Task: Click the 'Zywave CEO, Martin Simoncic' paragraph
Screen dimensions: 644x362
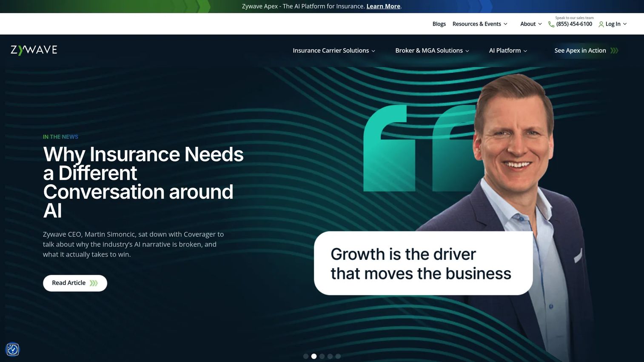Action: tap(133, 245)
